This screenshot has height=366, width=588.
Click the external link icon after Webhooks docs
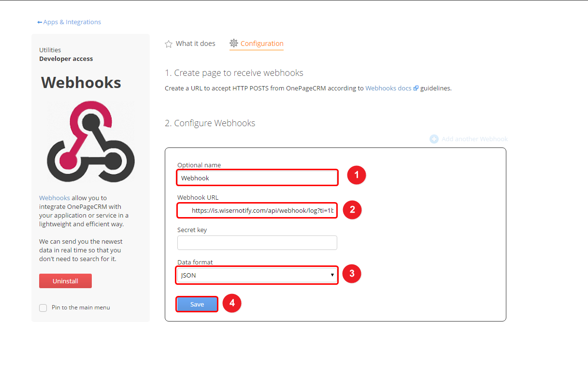pyautogui.click(x=416, y=88)
